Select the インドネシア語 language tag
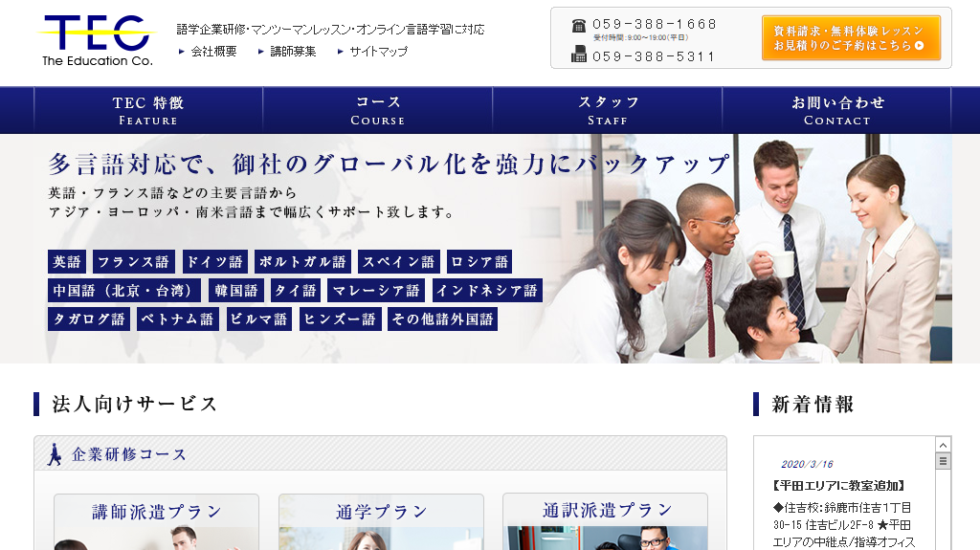Viewport: 980px width, 550px height. [487, 291]
